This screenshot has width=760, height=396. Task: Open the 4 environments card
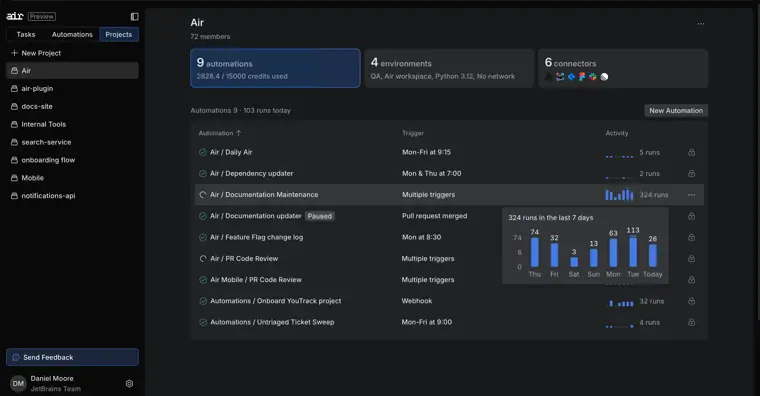449,68
